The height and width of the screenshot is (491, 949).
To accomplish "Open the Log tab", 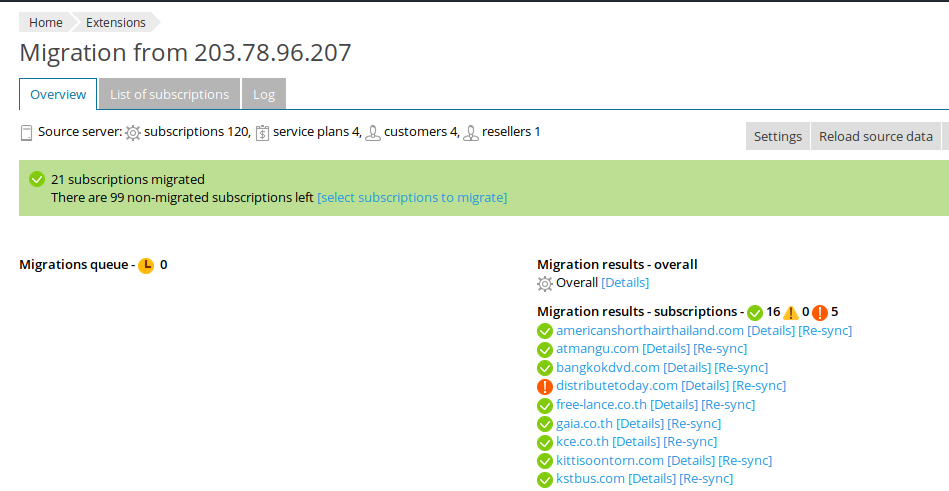I will click(264, 94).
